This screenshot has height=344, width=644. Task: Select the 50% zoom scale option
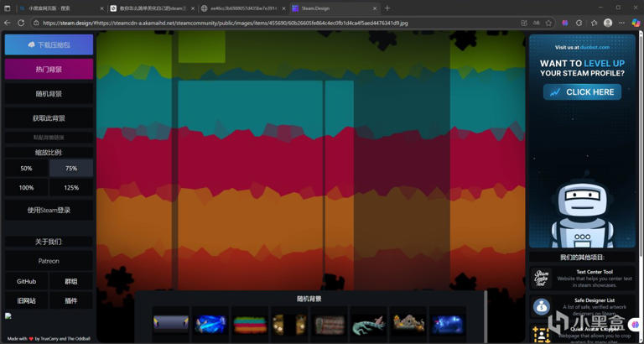[26, 169]
